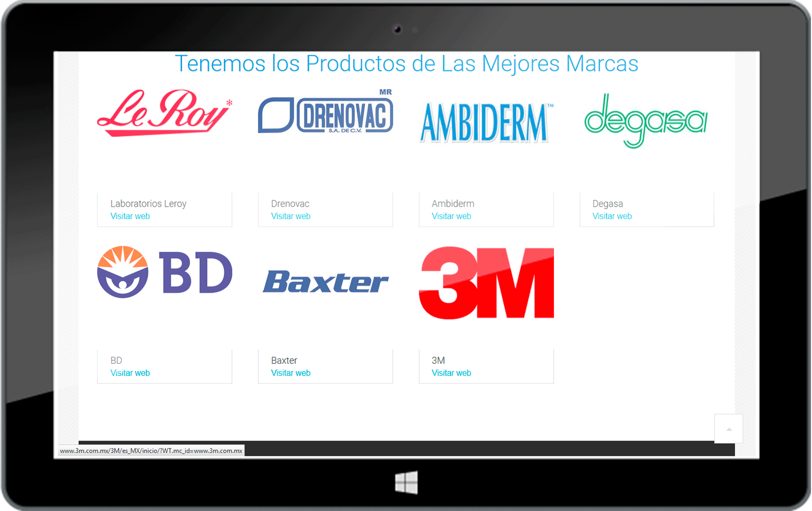Open Visitar web link under BD

coord(130,373)
